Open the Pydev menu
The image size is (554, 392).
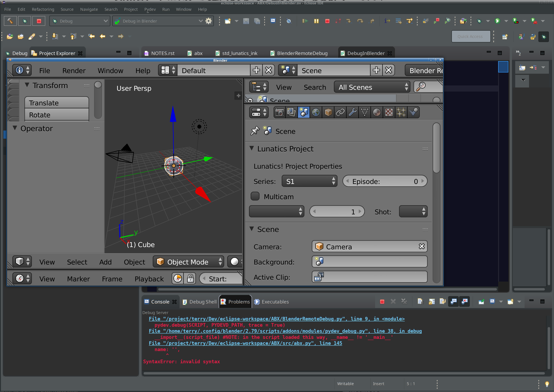point(150,9)
